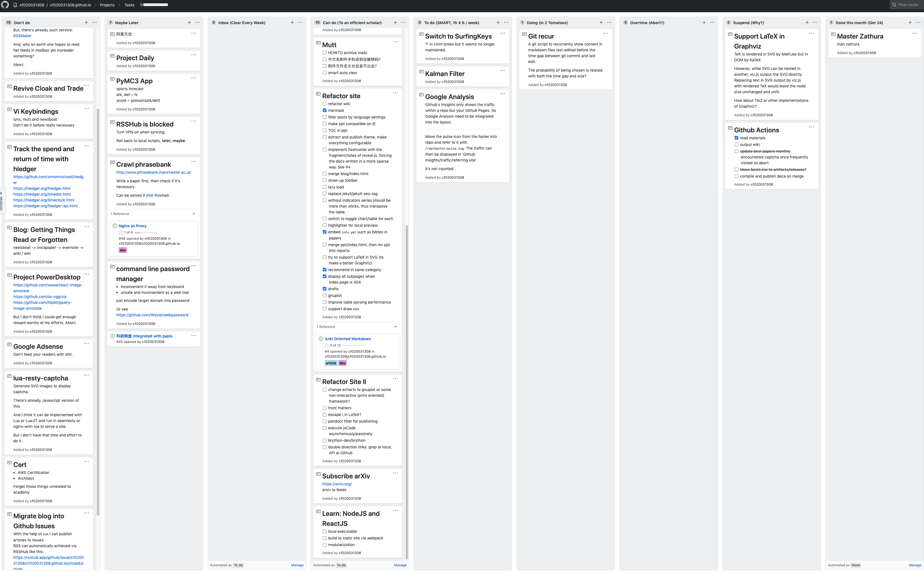Uncheck read materials in Github Actions

tap(736, 138)
